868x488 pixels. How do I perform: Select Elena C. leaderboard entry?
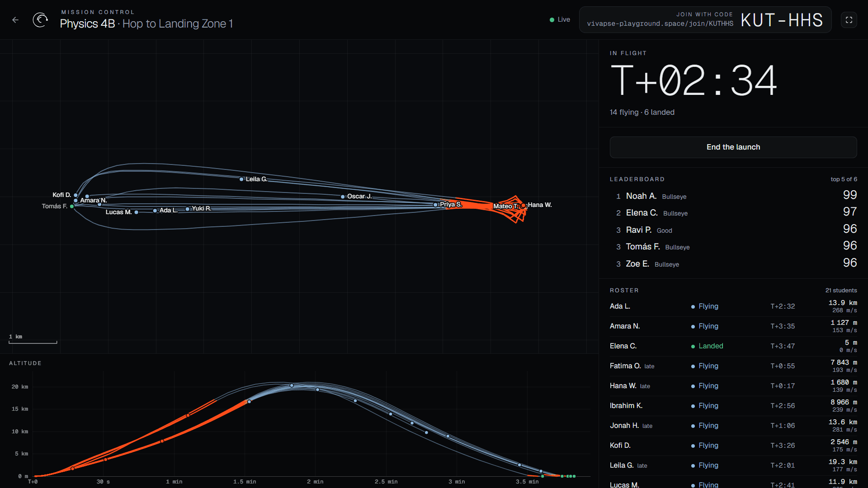click(733, 212)
